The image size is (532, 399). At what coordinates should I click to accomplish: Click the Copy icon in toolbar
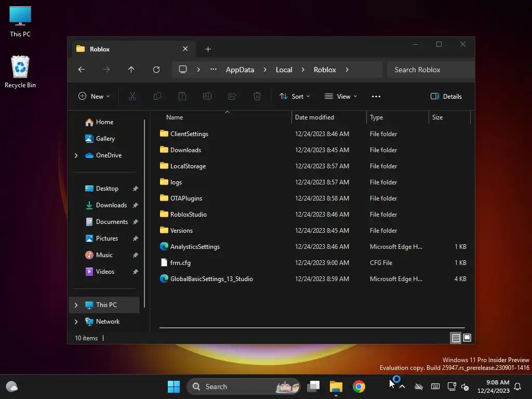(x=157, y=96)
